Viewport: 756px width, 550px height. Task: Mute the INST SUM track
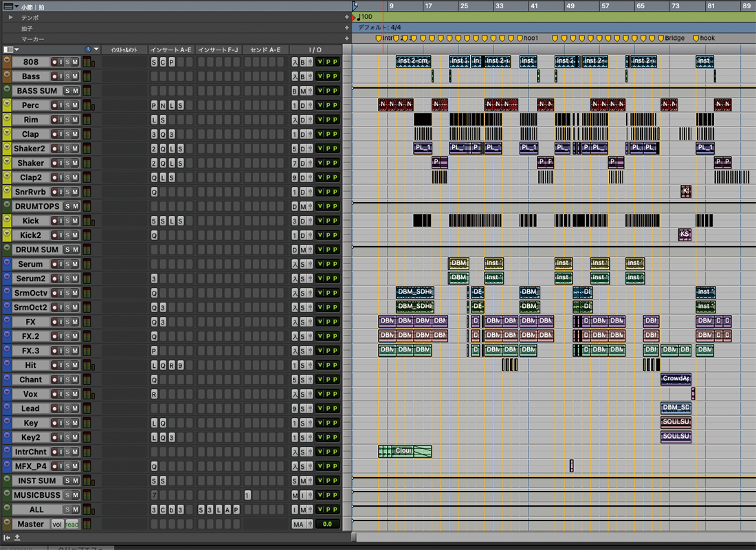click(x=75, y=481)
